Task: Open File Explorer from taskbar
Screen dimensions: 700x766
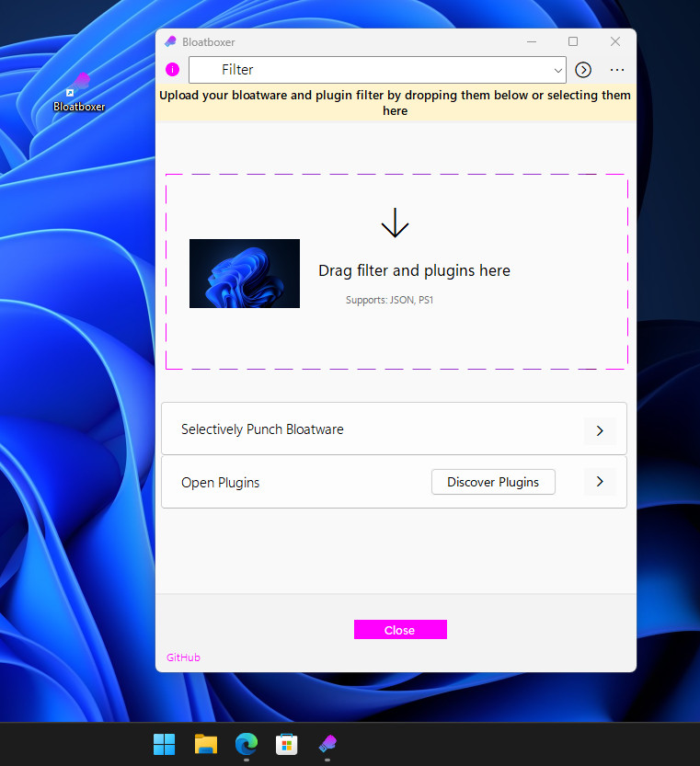Action: [206, 744]
